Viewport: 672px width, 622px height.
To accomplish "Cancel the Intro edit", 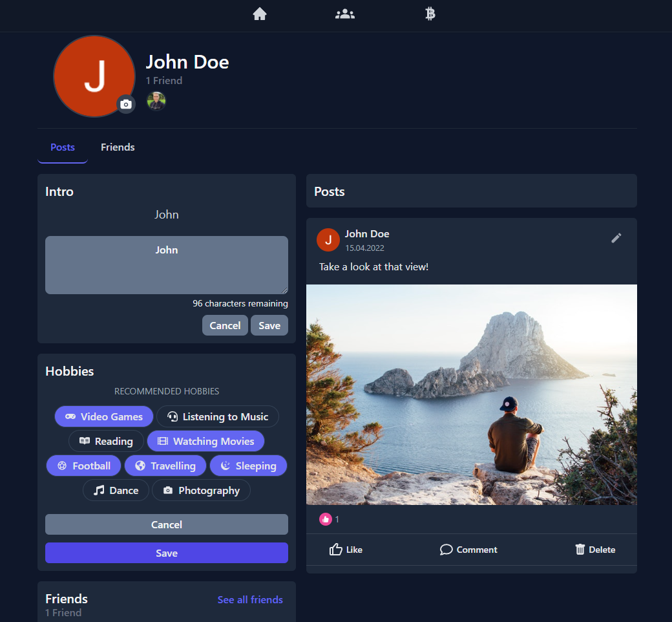I will 225,326.
